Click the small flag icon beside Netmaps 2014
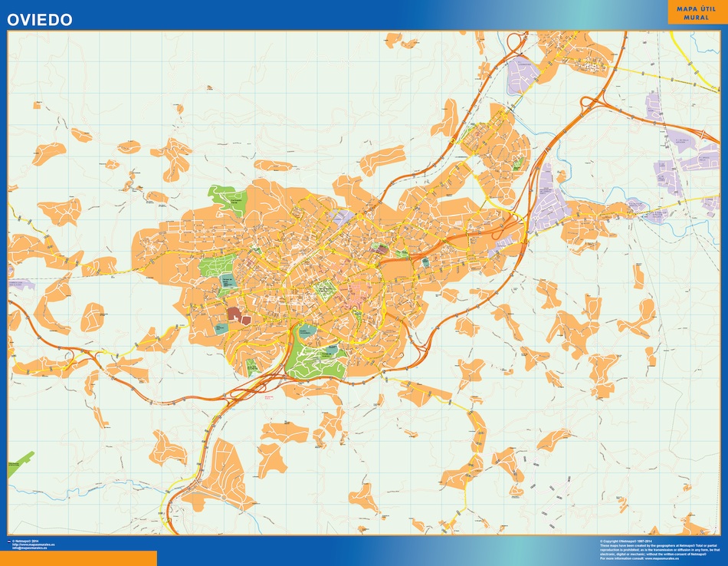The width and height of the screenshot is (728, 566). tap(8, 541)
